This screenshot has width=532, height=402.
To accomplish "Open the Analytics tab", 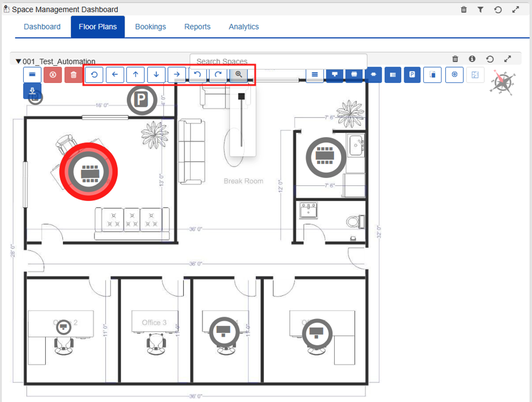I will pos(244,27).
